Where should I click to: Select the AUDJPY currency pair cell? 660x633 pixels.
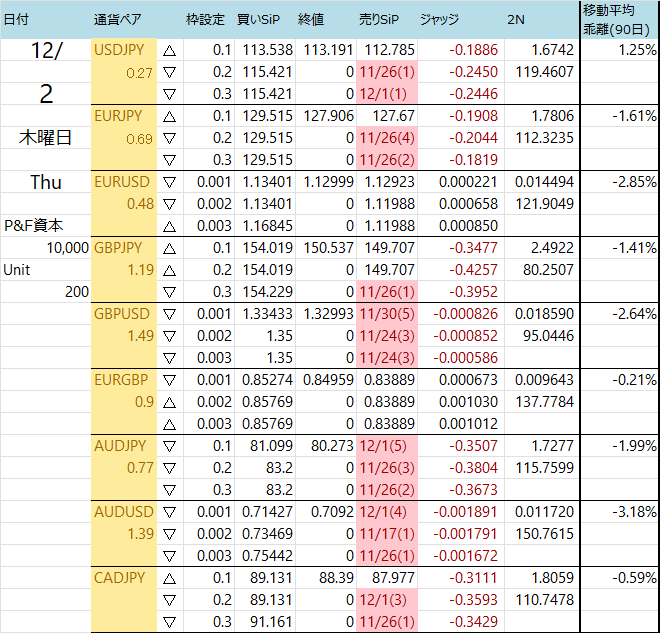(x=124, y=446)
